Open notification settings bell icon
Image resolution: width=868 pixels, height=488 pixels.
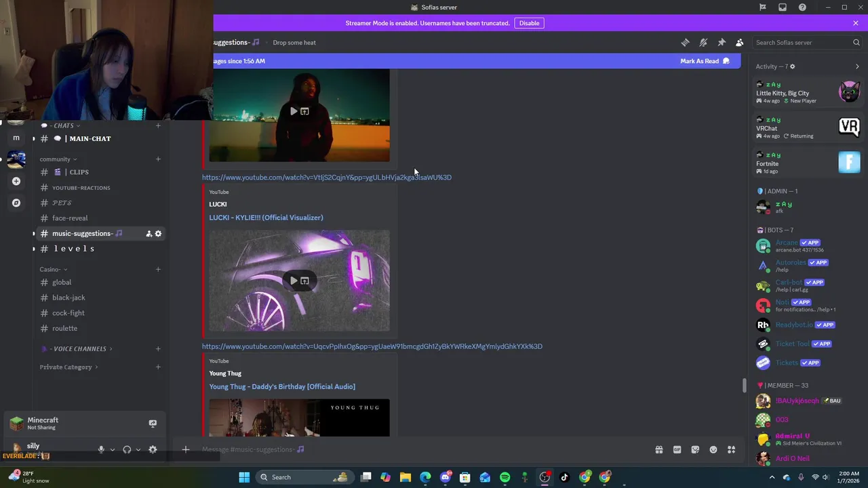coord(703,42)
